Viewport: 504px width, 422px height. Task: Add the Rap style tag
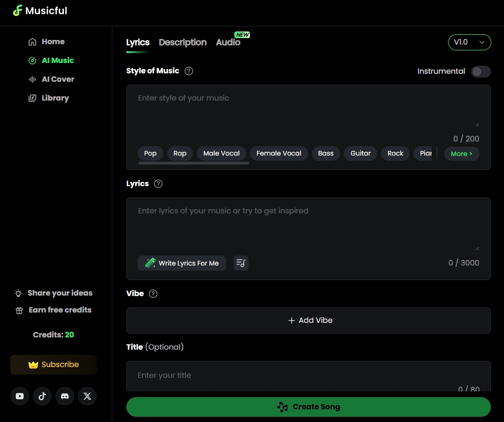[x=180, y=153]
